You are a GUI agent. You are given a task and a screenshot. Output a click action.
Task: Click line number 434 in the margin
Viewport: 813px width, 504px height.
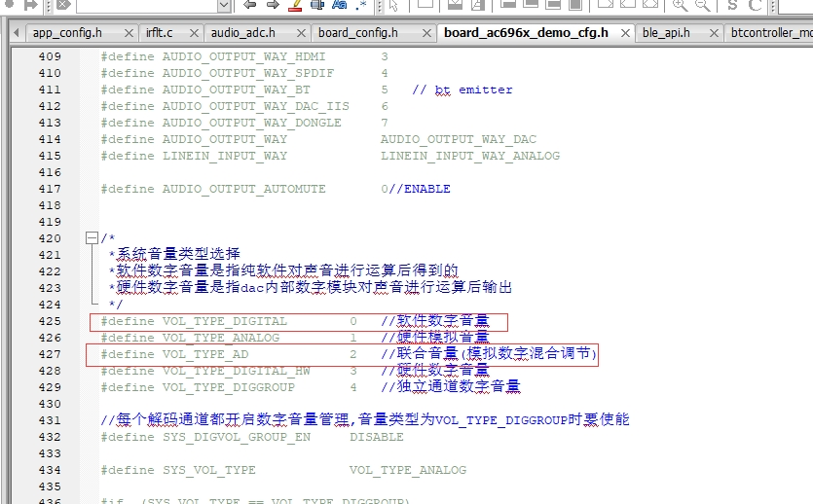[50, 470]
